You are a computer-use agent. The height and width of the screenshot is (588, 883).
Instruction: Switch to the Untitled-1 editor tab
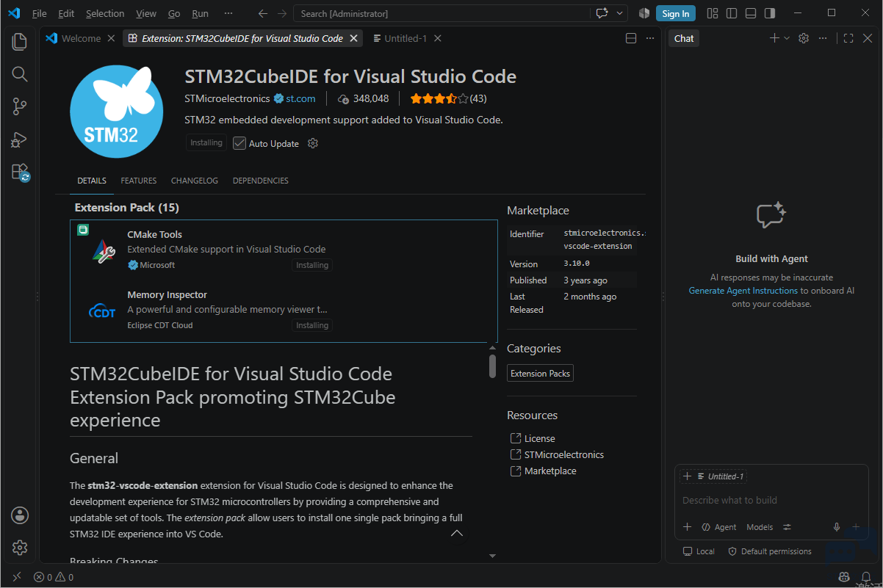point(405,38)
